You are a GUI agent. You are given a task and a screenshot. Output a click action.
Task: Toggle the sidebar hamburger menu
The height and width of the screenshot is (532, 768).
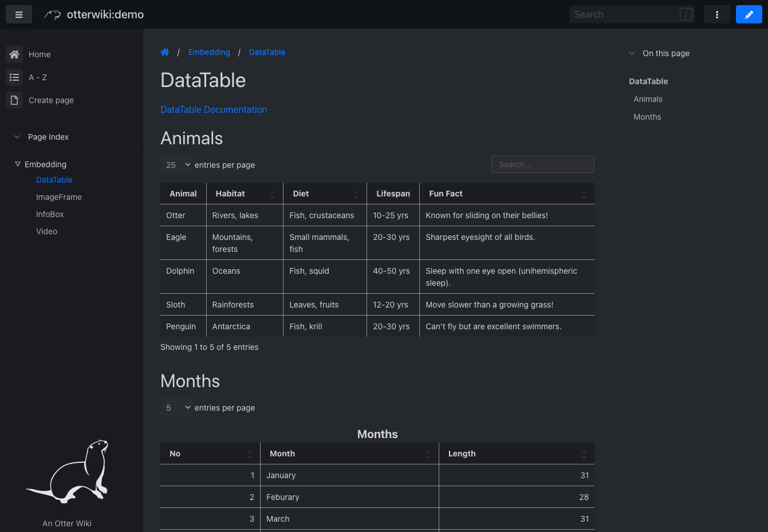pos(19,14)
